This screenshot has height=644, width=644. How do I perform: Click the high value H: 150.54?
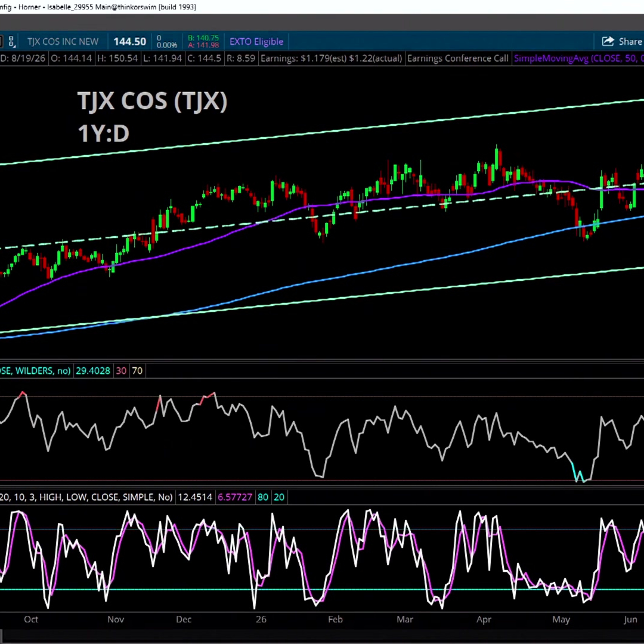tap(117, 58)
